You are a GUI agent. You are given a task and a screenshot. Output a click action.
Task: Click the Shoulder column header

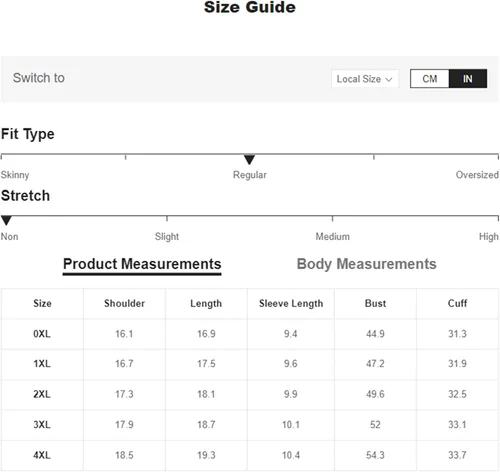tap(124, 303)
